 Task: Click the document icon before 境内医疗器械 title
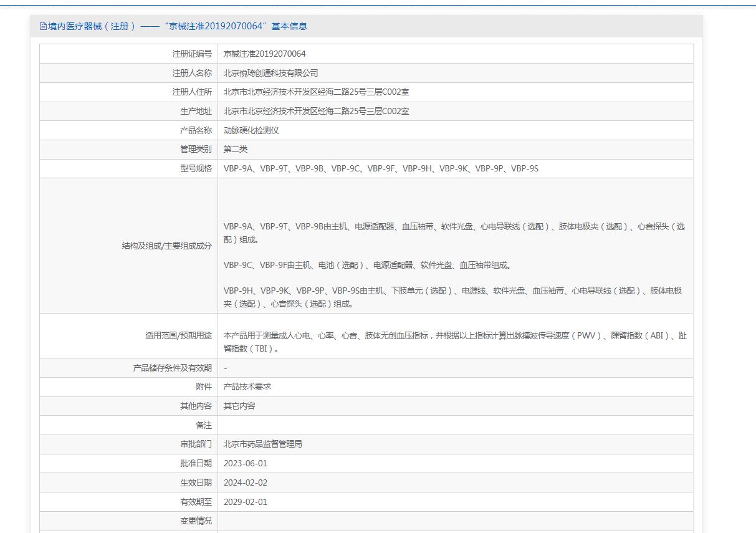tap(43, 26)
